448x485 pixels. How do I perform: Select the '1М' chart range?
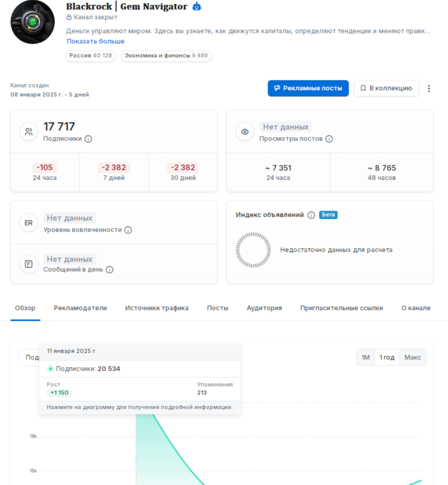(366, 357)
